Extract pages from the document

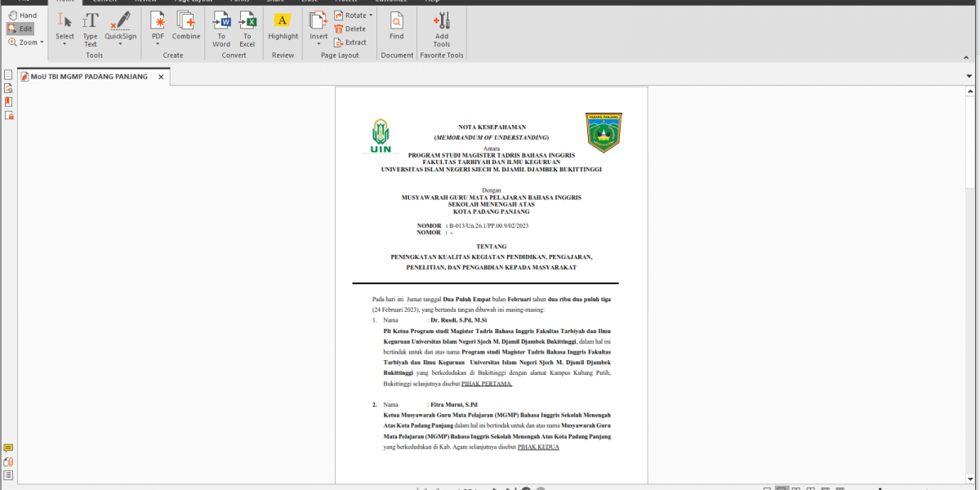coord(350,42)
